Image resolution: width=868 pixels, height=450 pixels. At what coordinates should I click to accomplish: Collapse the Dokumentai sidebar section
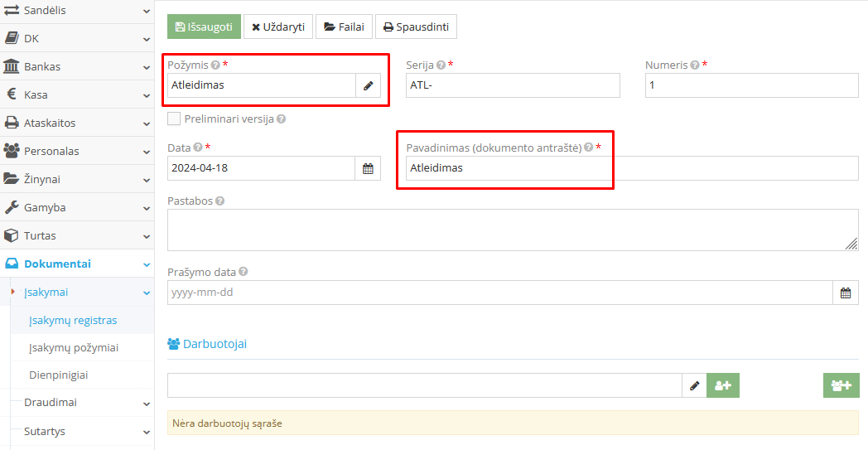(x=76, y=264)
